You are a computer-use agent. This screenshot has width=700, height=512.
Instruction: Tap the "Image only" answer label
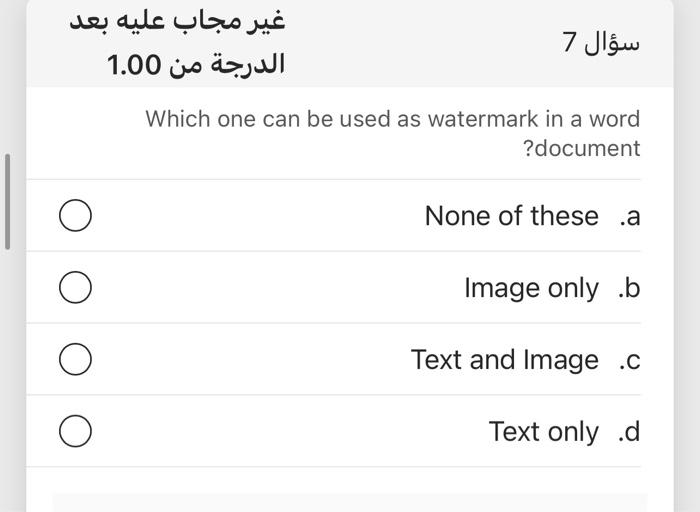(531, 288)
